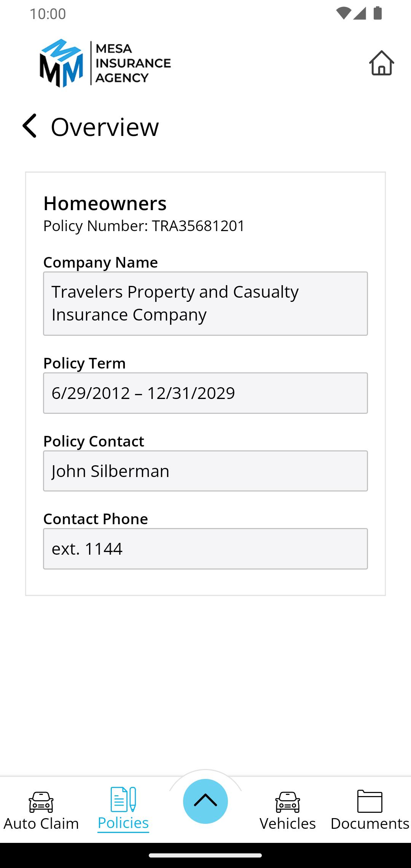Switch to the Auto Claim tab label
Screen dimensions: 411x868
41,823
